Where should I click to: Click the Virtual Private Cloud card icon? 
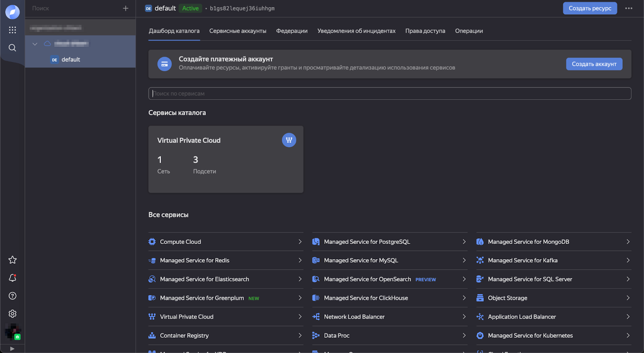(289, 140)
